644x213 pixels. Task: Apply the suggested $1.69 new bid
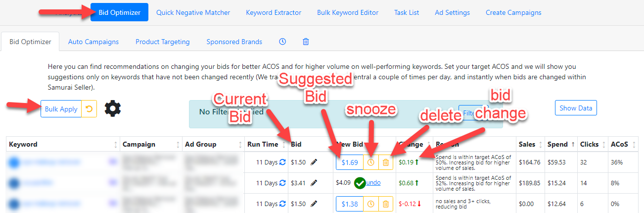point(350,162)
